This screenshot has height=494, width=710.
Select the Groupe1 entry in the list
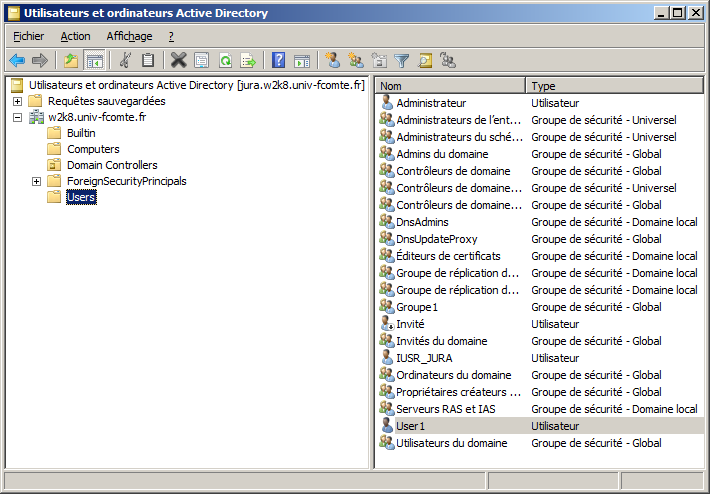click(417, 307)
